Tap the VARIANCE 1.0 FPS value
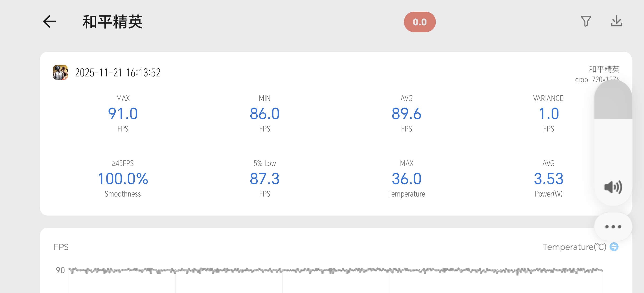 click(548, 114)
